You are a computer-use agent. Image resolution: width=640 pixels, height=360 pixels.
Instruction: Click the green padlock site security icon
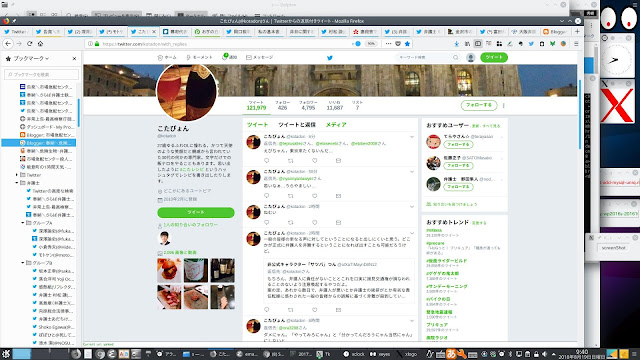[97, 44]
